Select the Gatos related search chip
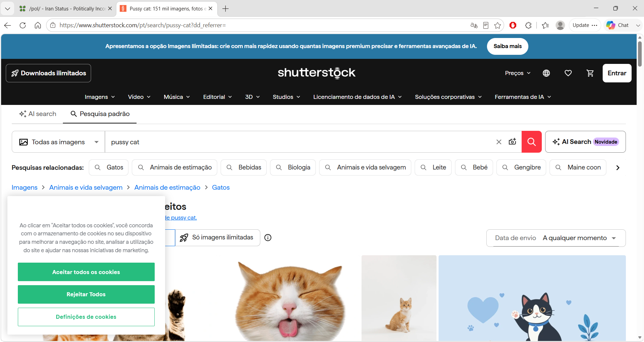The height and width of the screenshot is (342, 644). coord(109,167)
